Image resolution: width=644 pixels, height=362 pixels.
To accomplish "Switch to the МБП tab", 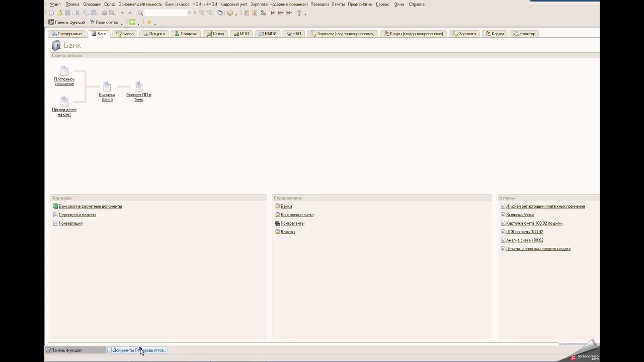I will click(x=293, y=34).
